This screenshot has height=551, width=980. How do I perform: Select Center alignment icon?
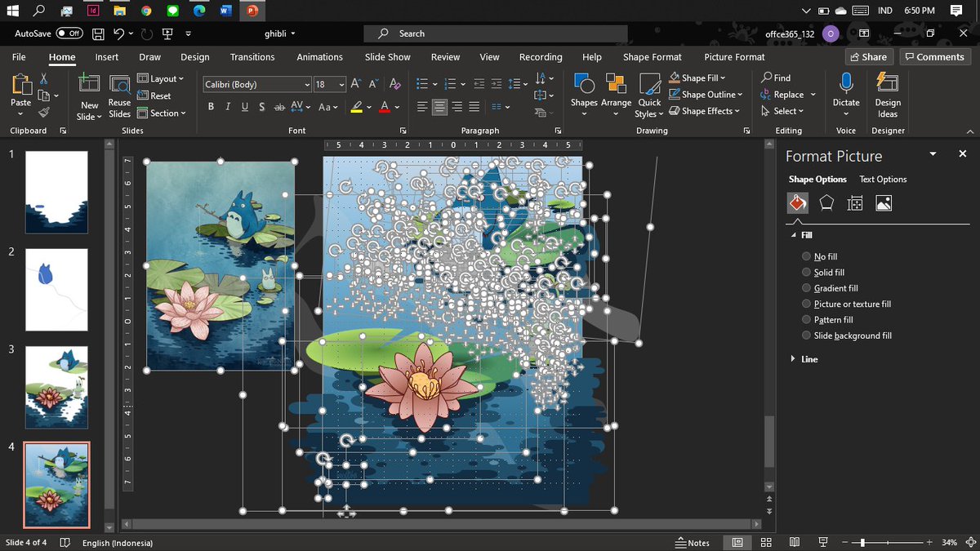[x=439, y=107]
